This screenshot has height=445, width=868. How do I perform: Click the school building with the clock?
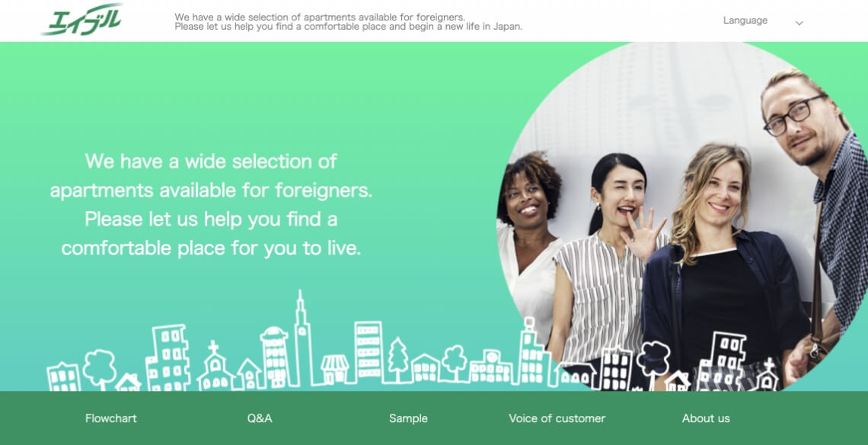click(490, 367)
